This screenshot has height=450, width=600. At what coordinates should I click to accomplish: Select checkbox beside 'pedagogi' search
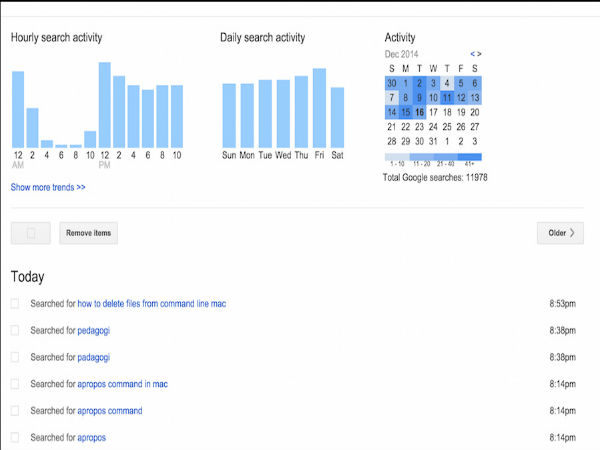(14, 330)
